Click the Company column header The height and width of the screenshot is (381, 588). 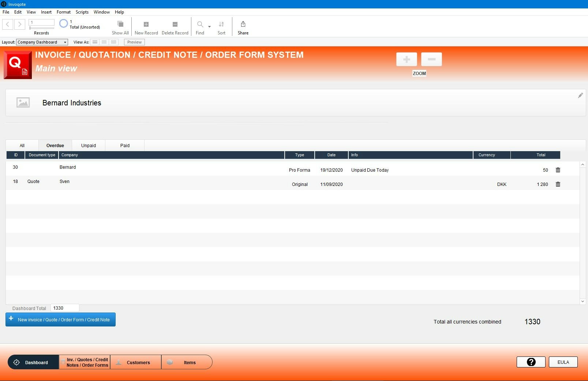point(172,155)
